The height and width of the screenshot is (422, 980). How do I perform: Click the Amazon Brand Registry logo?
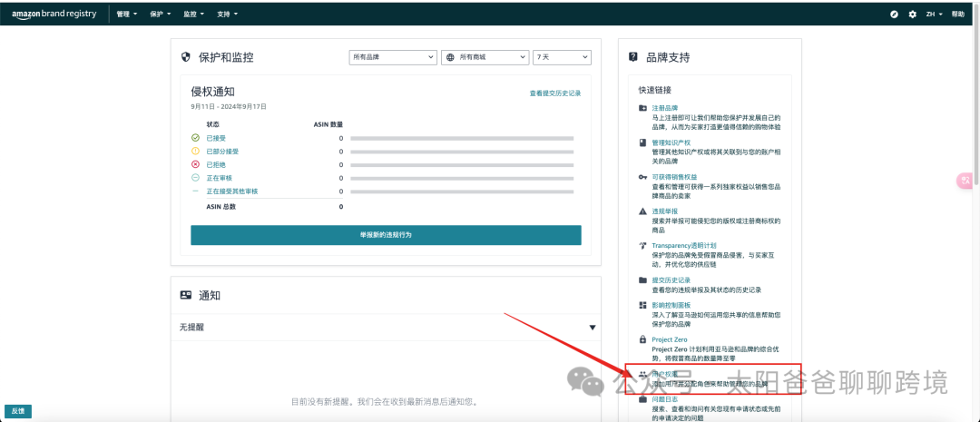(54, 14)
